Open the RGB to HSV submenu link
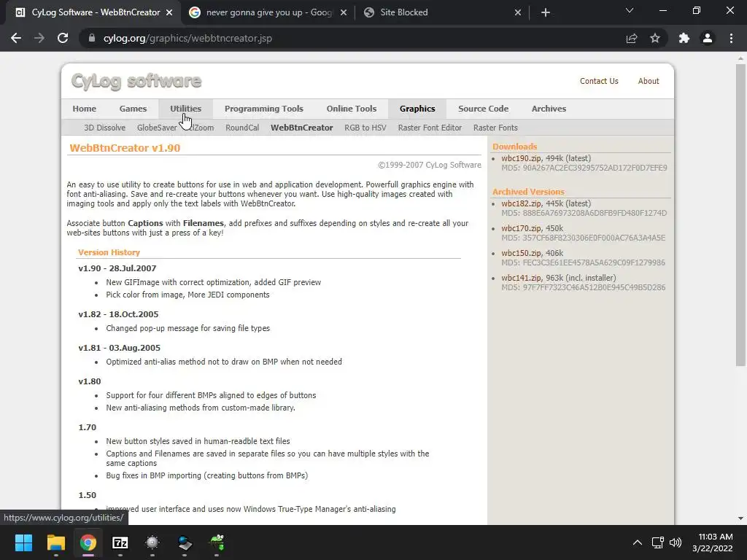The image size is (747, 560). [365, 128]
